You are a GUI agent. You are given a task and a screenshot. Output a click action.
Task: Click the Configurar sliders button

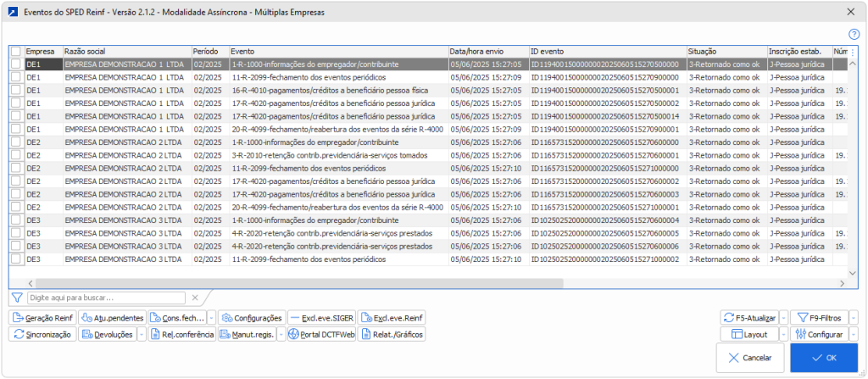pos(820,335)
